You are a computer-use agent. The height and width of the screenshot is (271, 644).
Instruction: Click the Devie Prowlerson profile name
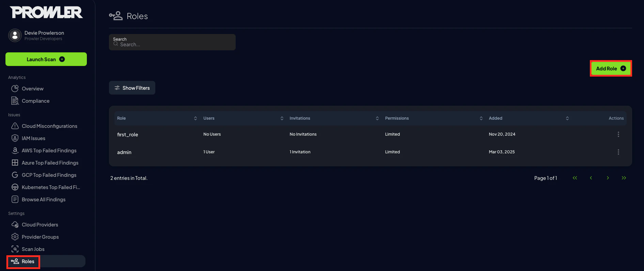(x=44, y=33)
